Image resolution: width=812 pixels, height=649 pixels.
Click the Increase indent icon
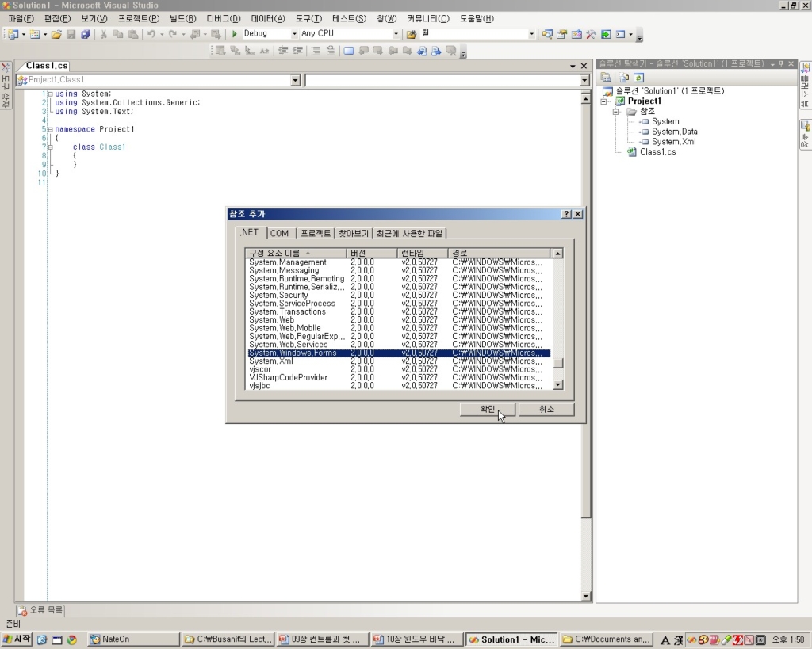coord(298,51)
